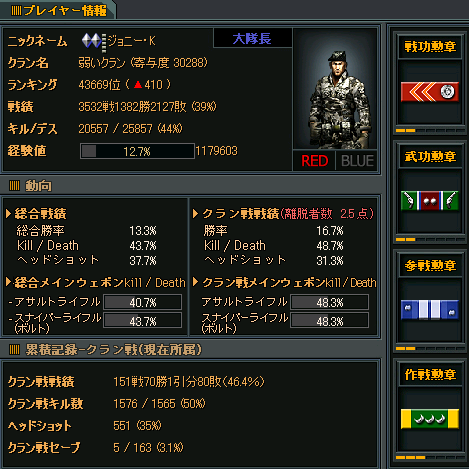The image size is (469, 469).
Task: Expand 総合メインウェポンkill/Death section
Action: coord(8,282)
